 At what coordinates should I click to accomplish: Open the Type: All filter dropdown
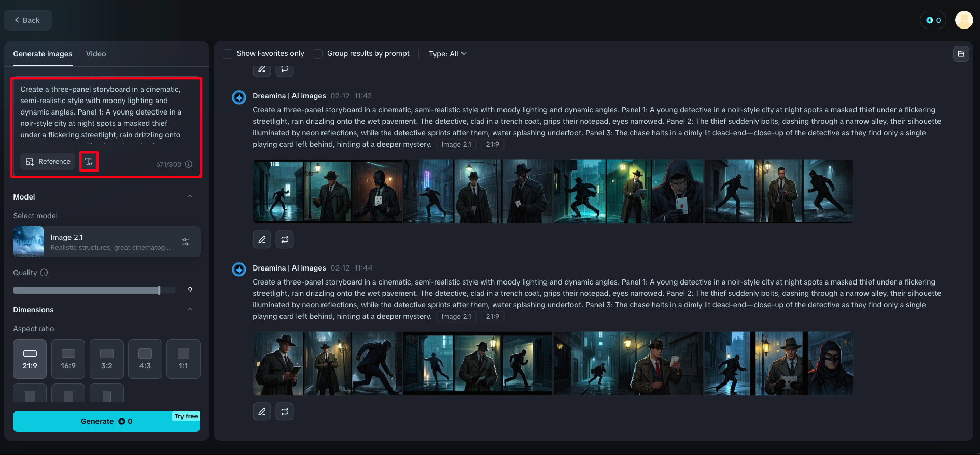click(x=447, y=54)
